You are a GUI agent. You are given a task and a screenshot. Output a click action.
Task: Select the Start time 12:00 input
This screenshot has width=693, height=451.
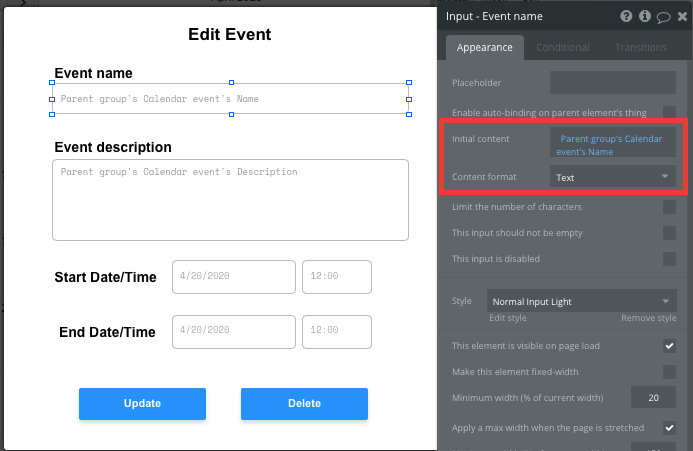point(337,277)
